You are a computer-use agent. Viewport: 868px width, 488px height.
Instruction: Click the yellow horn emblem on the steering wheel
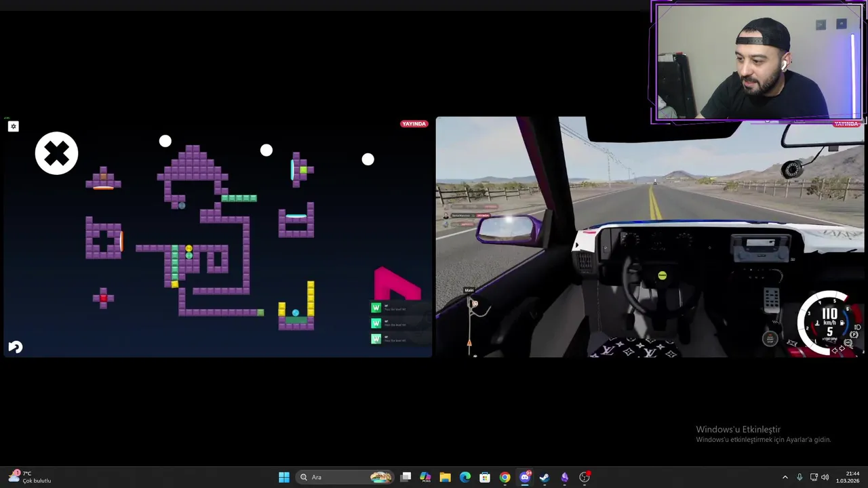click(662, 275)
